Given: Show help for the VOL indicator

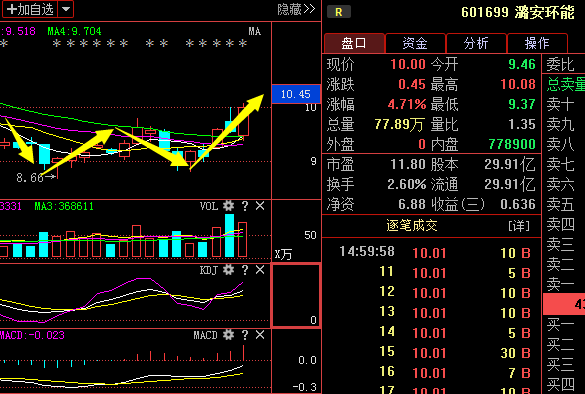Looking at the screenshot, I should (245, 206).
